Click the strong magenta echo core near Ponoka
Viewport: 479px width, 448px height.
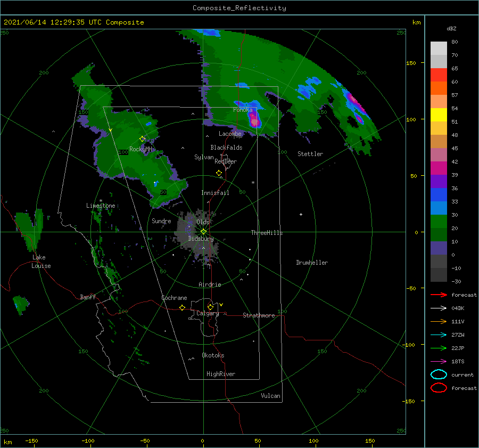pyautogui.click(x=254, y=119)
